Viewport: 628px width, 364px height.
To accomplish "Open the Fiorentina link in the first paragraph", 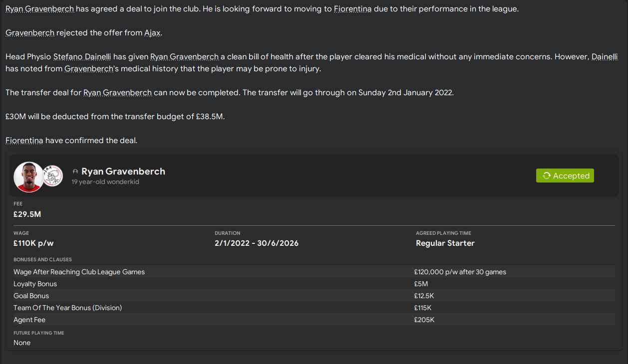I will pyautogui.click(x=352, y=9).
